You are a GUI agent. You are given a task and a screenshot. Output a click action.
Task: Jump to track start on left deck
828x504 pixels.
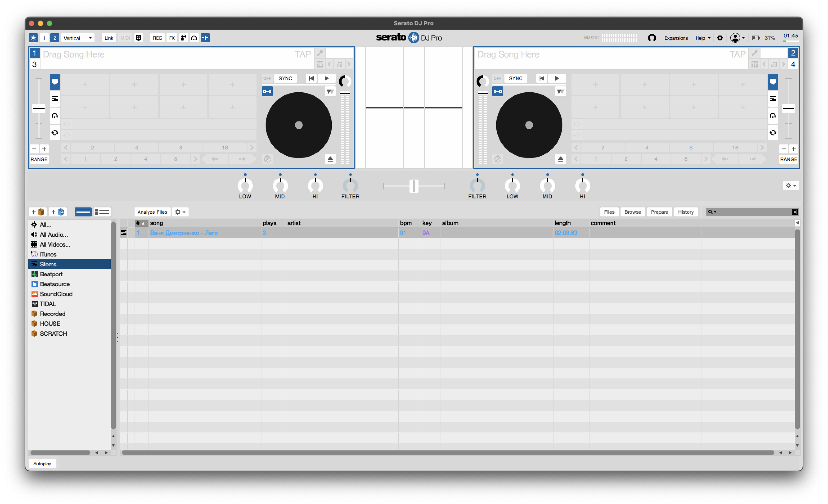[x=311, y=78]
